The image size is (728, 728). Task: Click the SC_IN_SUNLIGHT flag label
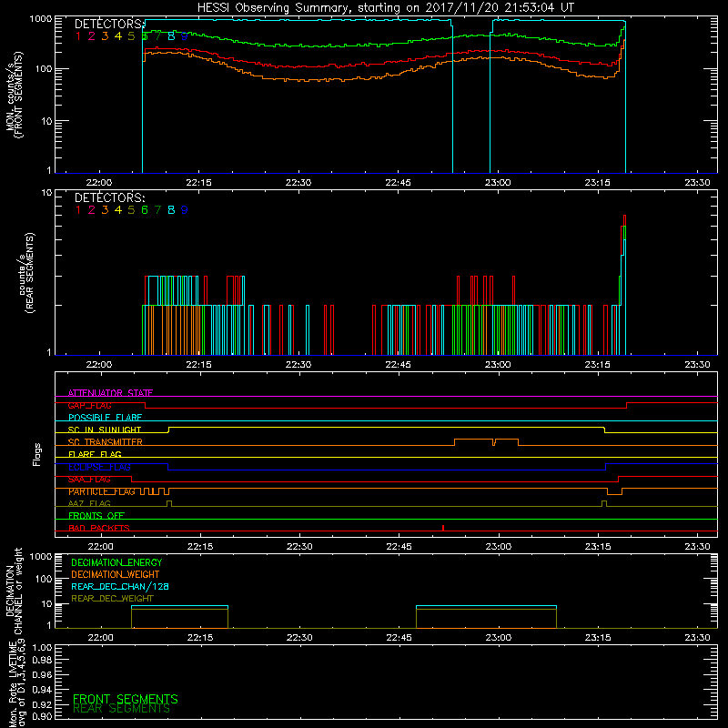pyautogui.click(x=105, y=430)
